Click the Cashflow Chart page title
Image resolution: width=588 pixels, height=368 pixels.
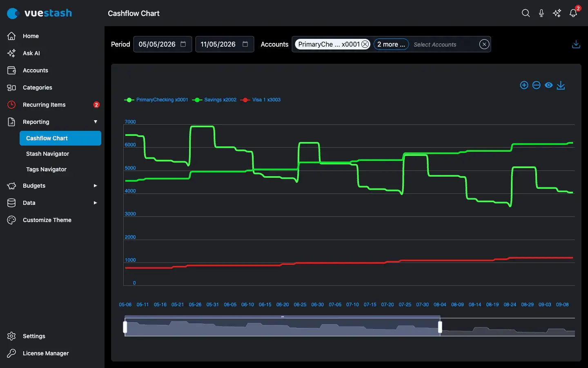(134, 13)
